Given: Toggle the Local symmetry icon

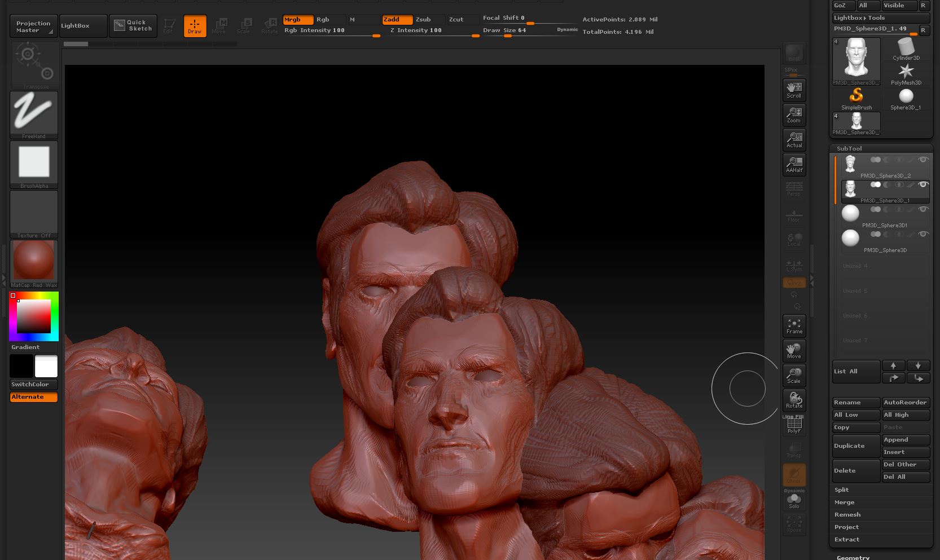Looking at the screenshot, I should [794, 240].
